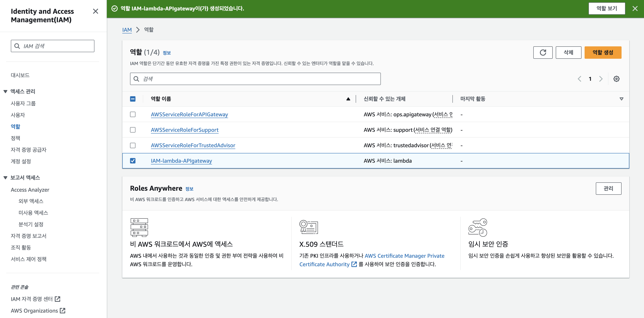Collapse the 보고서 액세스 section
This screenshot has width=644, height=318.
tap(5, 178)
